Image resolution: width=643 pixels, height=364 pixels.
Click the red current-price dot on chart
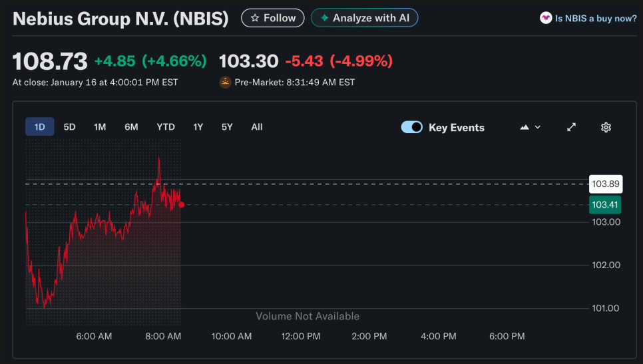pos(181,204)
